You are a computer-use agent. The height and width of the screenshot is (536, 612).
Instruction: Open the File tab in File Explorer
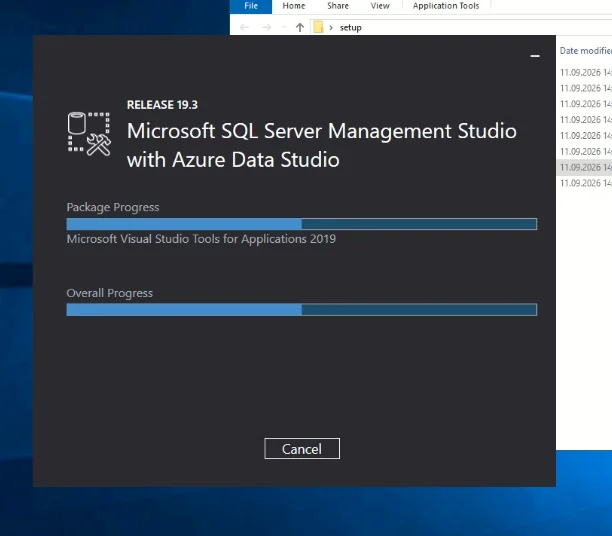tap(251, 6)
